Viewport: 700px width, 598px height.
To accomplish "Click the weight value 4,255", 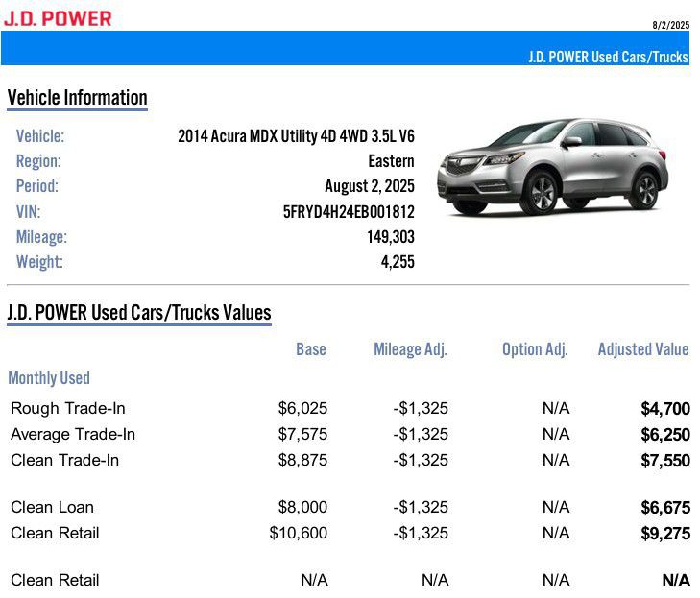I will 398,262.
